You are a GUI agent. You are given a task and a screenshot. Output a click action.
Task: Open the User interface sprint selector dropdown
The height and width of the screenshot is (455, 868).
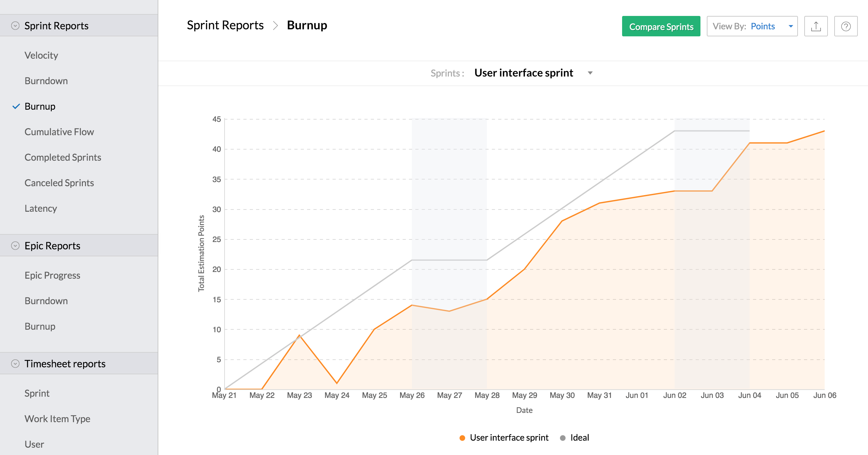coord(534,73)
